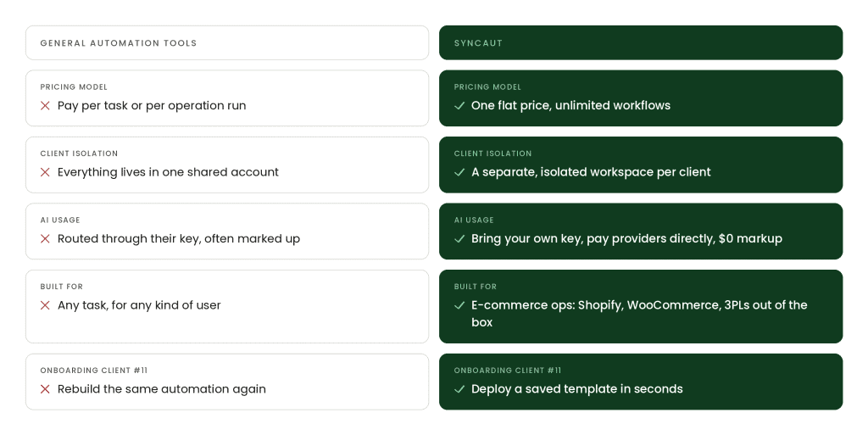
Task: Click the checkmark beside E-commerce ops
Action: click(x=459, y=305)
